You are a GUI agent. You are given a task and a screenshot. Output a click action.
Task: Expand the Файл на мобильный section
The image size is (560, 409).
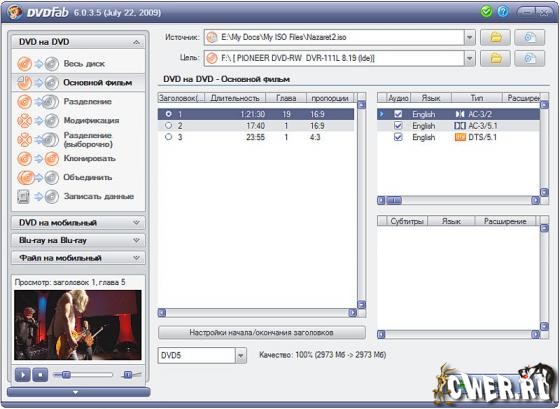[136, 258]
